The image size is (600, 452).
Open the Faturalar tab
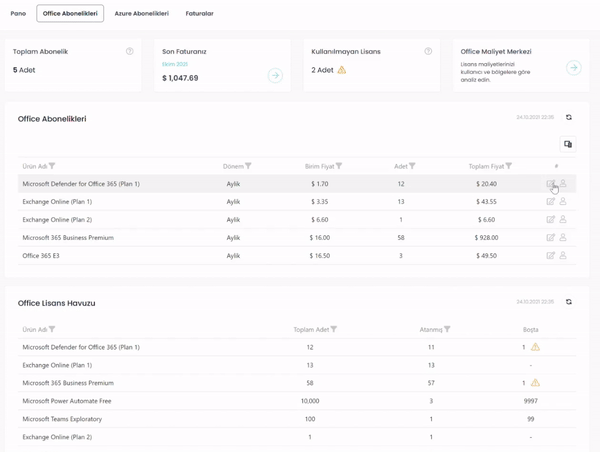(199, 13)
